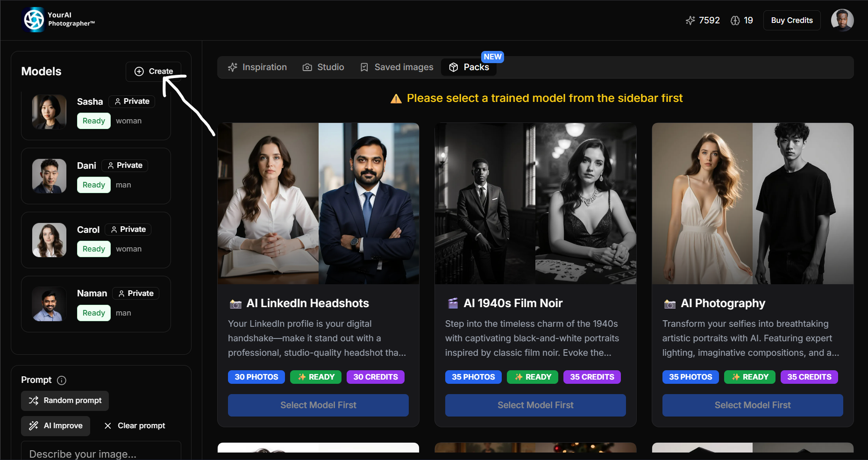Click the magic wand icon on AI Improve
Viewport: 868px width, 460px height.
click(33, 425)
